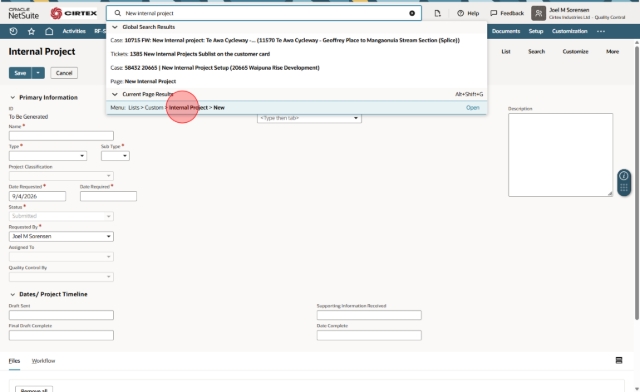Click the Cirtex company logo

(x=73, y=13)
